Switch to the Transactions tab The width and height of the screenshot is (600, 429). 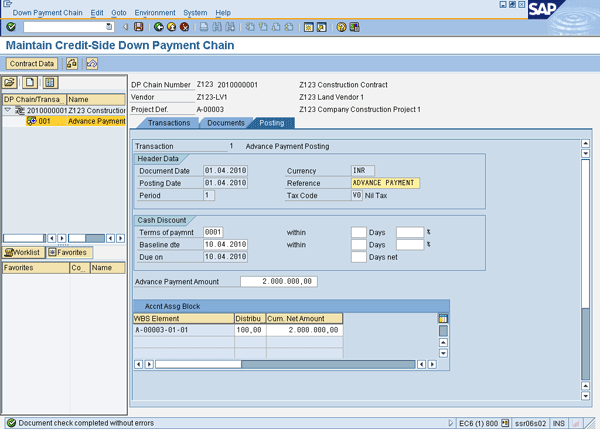pos(169,123)
